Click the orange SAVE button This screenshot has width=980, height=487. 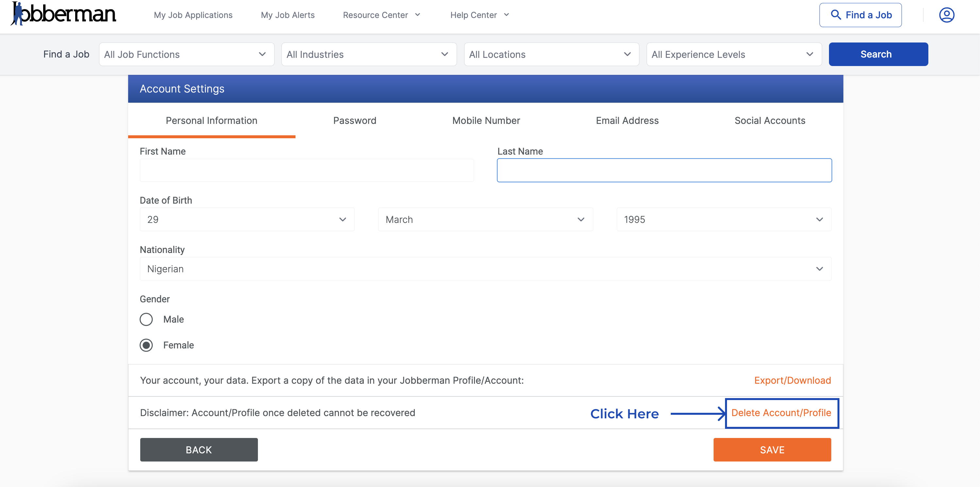point(772,450)
